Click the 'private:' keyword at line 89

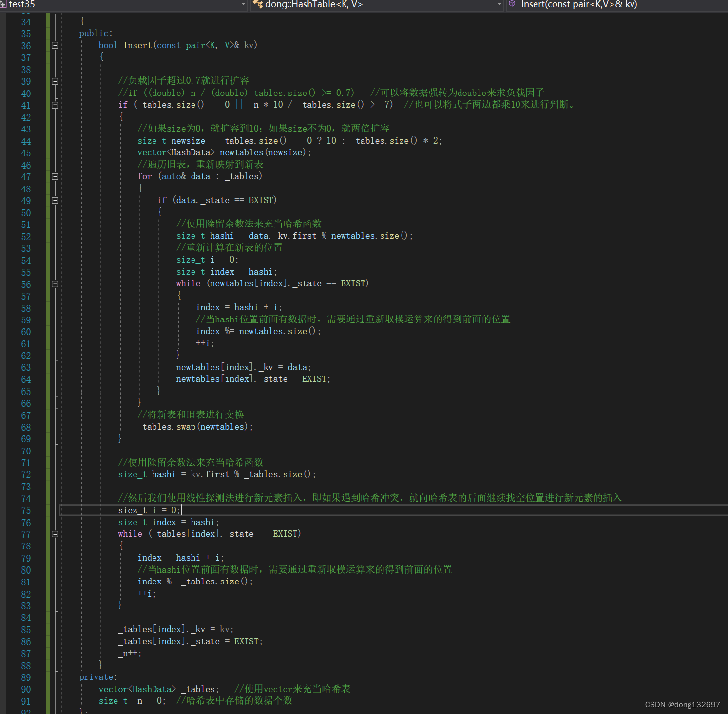pos(98,677)
